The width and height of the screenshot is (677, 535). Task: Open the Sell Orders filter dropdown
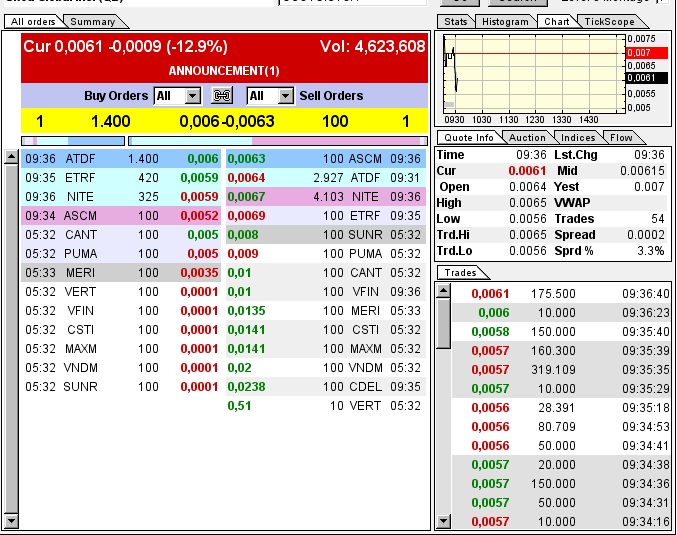285,96
